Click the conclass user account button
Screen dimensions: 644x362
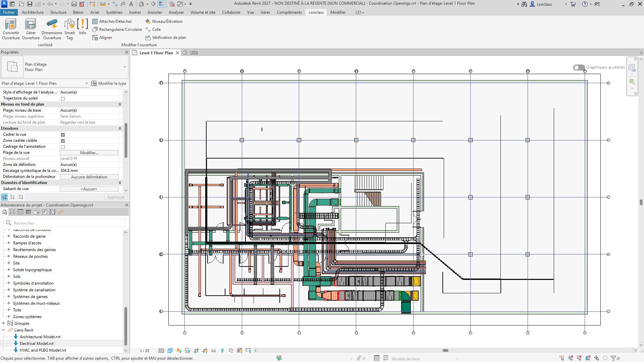pyautogui.click(x=544, y=4)
